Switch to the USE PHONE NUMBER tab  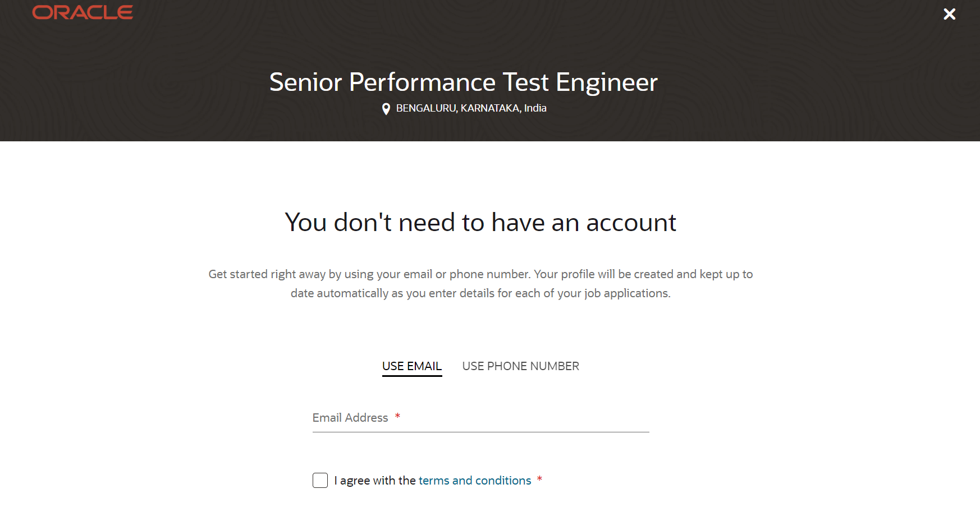tap(520, 366)
